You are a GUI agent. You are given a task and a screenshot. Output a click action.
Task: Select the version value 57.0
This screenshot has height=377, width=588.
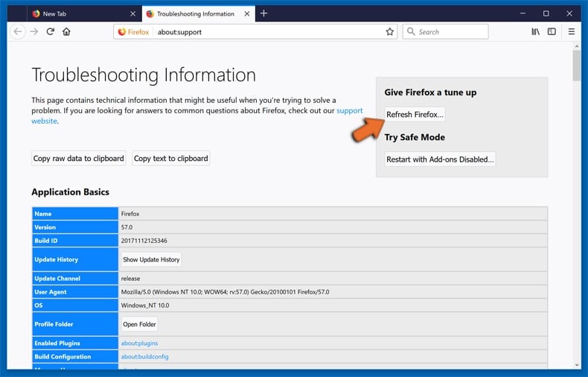[x=127, y=227]
